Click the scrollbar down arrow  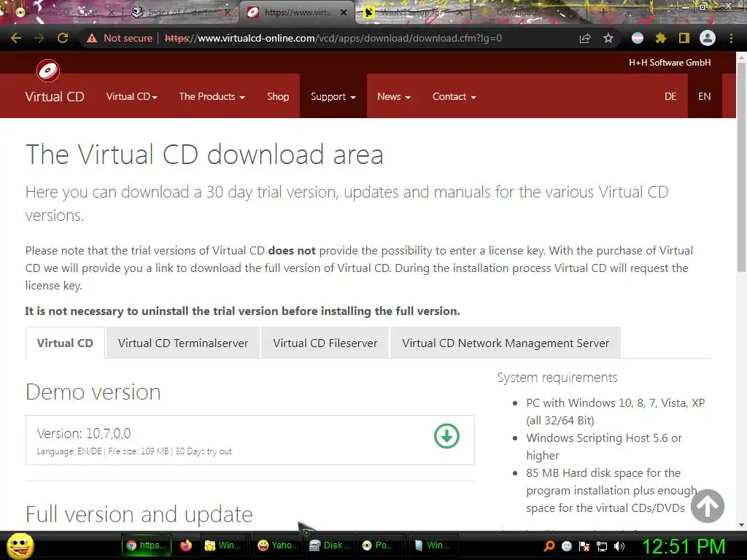741,524
